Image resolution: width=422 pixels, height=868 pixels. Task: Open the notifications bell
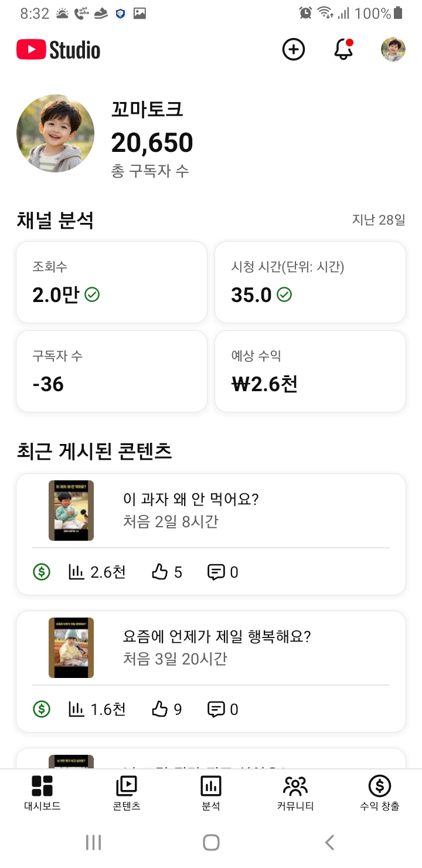point(343,50)
